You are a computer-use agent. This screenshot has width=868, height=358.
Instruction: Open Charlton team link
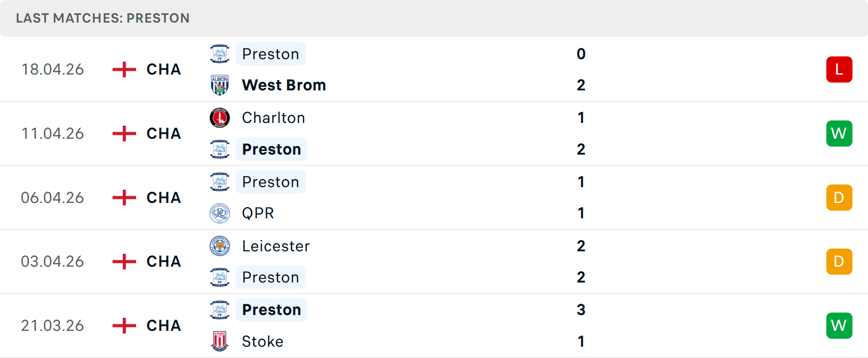point(274,118)
